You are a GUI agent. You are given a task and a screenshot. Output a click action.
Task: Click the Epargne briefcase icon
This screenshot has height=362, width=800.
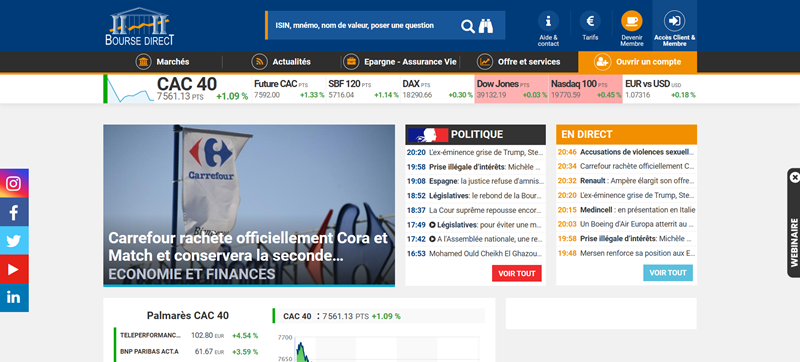coord(352,62)
